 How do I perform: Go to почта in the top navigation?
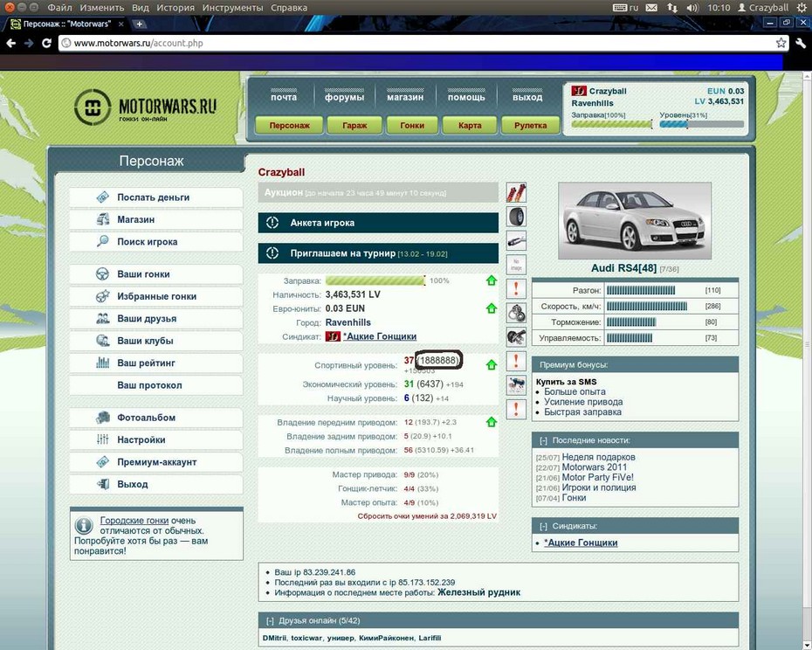[284, 97]
